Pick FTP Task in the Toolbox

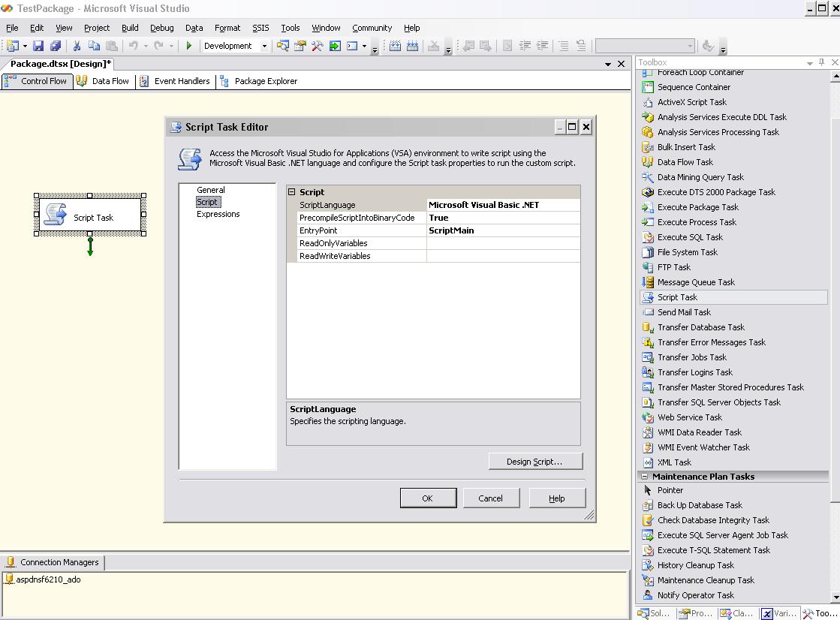point(673,267)
